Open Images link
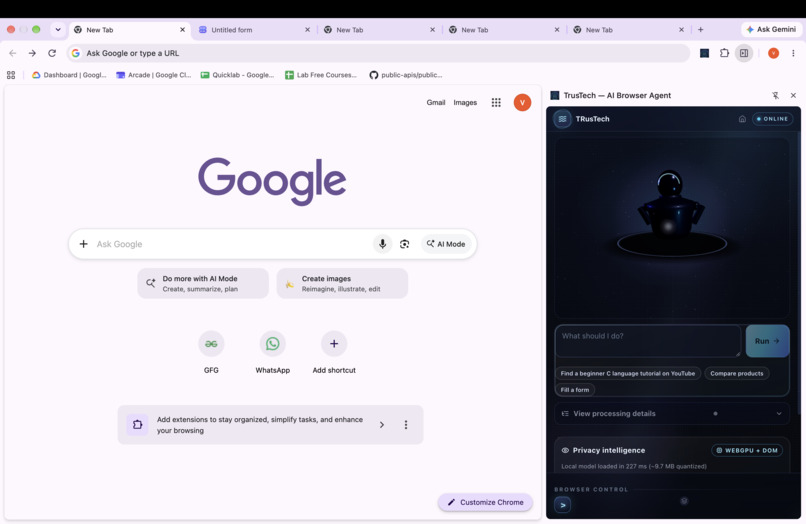806x524 pixels. [x=465, y=102]
